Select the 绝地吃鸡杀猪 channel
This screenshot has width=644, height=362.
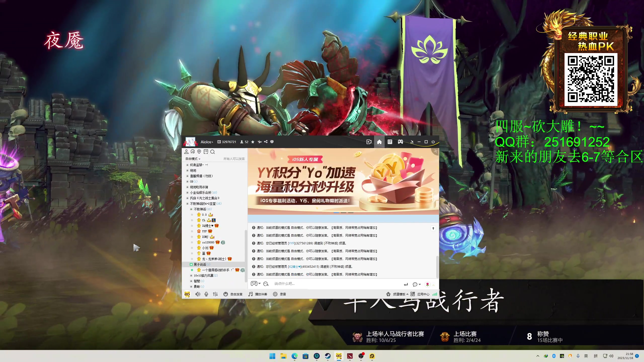(199, 187)
